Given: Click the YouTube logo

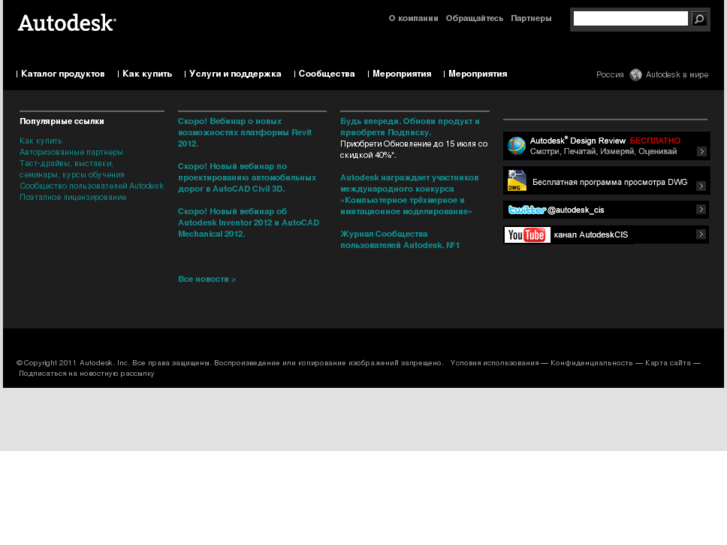Looking at the screenshot, I should pyautogui.click(x=527, y=235).
